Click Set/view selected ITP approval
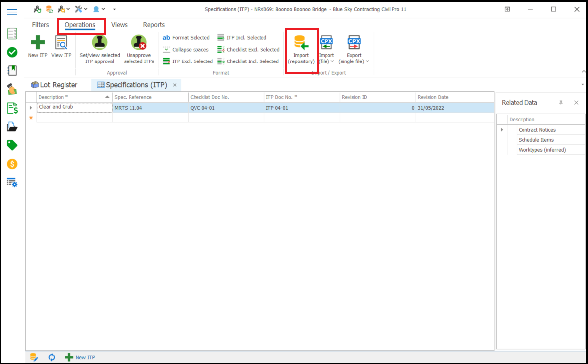This screenshot has height=364, width=588. point(100,43)
